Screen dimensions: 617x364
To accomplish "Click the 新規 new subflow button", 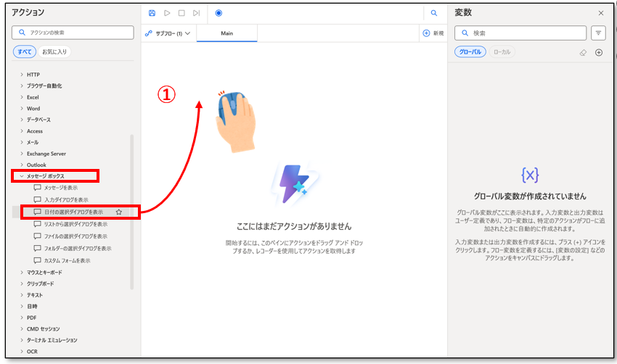I will coord(433,33).
